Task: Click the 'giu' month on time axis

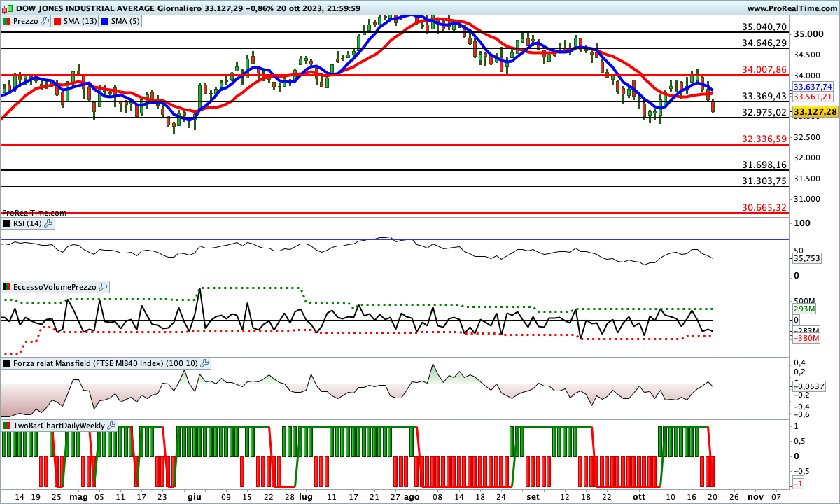Action: pyautogui.click(x=194, y=496)
